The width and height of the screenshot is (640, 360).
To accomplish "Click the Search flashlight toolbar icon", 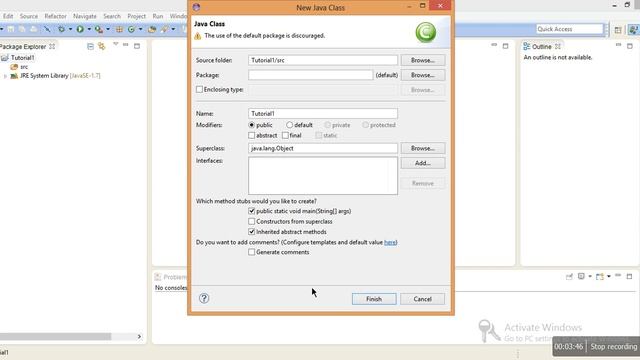I will 164,29.
